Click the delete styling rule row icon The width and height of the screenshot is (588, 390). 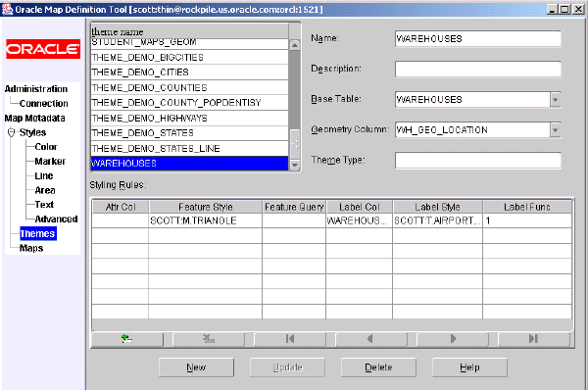pyautogui.click(x=209, y=339)
